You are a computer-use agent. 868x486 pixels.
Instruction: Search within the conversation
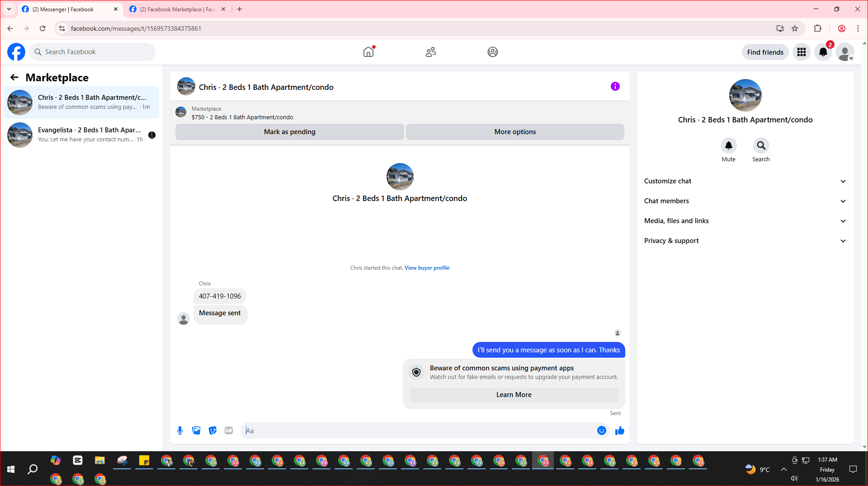coord(761,145)
